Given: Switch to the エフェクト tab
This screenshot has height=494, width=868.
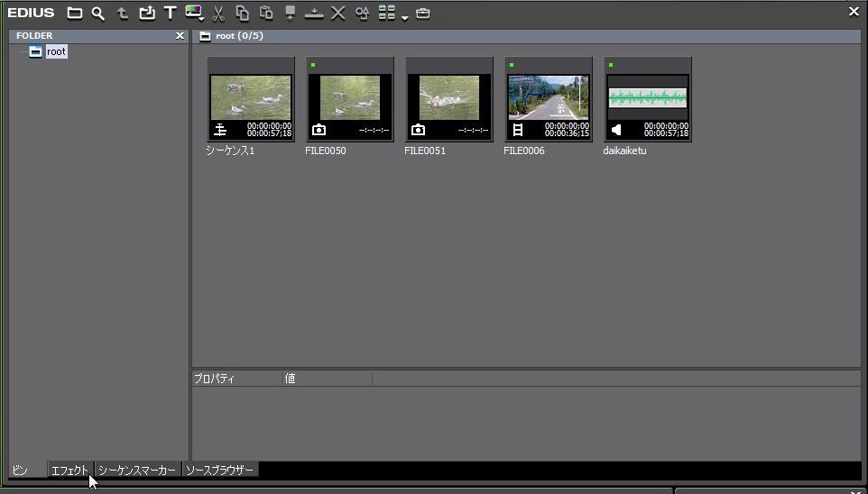Looking at the screenshot, I should tap(70, 470).
